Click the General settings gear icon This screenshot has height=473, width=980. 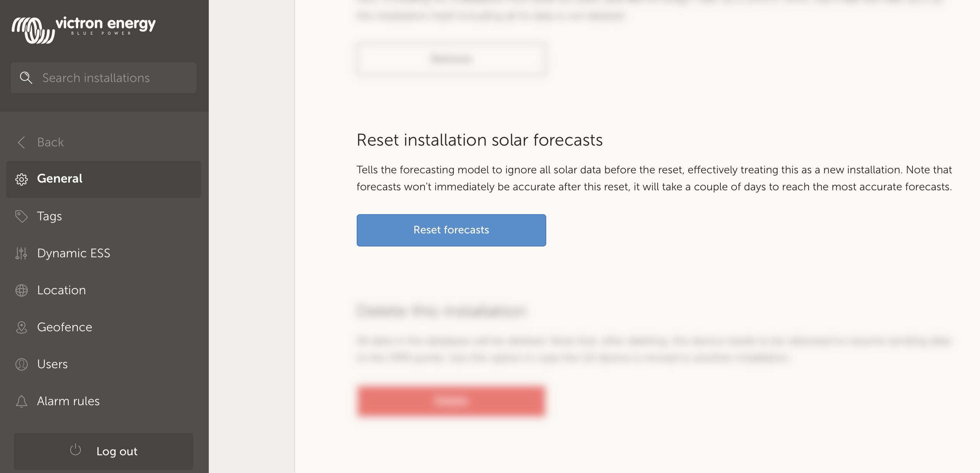pos(21,178)
